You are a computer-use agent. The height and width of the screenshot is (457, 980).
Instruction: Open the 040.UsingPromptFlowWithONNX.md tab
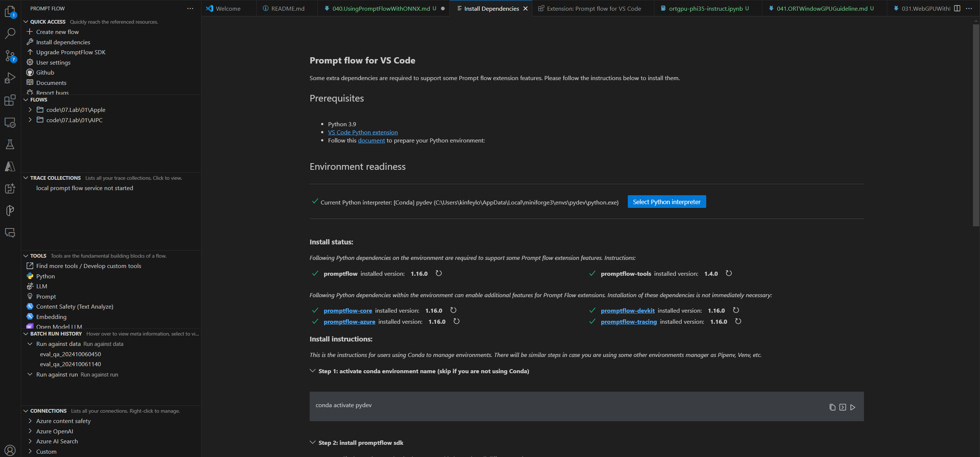(x=384, y=8)
